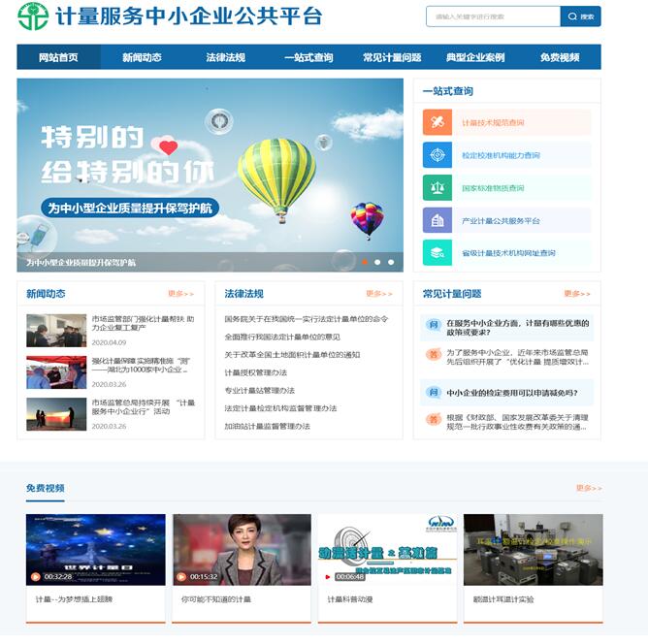Open video title 计量--为梦想插上翅膀
This screenshot has height=644, width=648.
pyautogui.click(x=74, y=599)
